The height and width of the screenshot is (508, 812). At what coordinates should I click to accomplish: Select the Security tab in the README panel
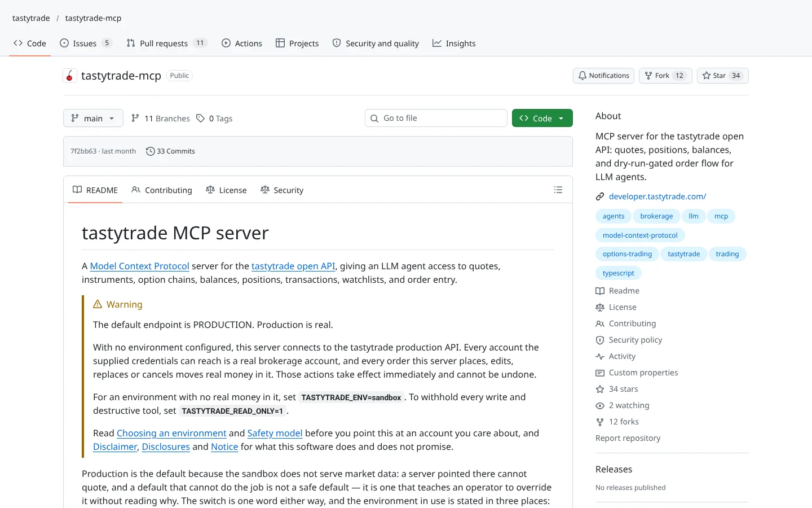tap(282, 190)
